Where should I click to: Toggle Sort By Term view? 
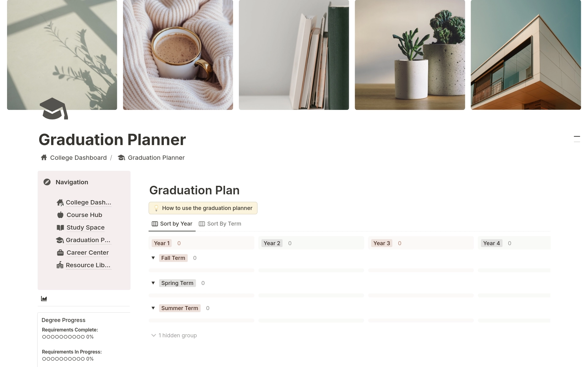[x=221, y=223]
